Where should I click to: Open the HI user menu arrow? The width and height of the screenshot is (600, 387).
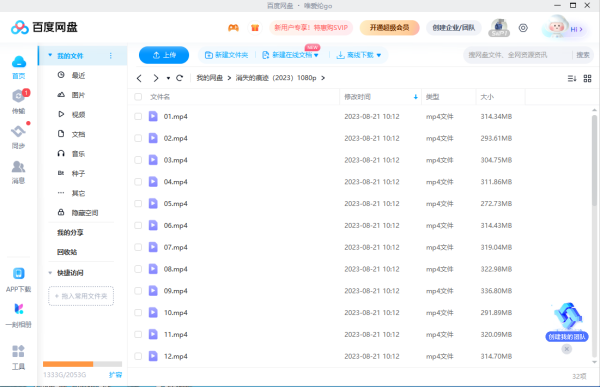click(x=581, y=29)
